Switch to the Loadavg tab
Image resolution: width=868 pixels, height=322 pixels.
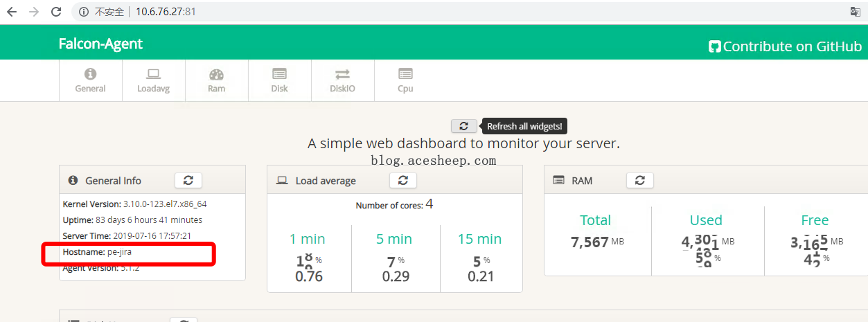pos(153,80)
